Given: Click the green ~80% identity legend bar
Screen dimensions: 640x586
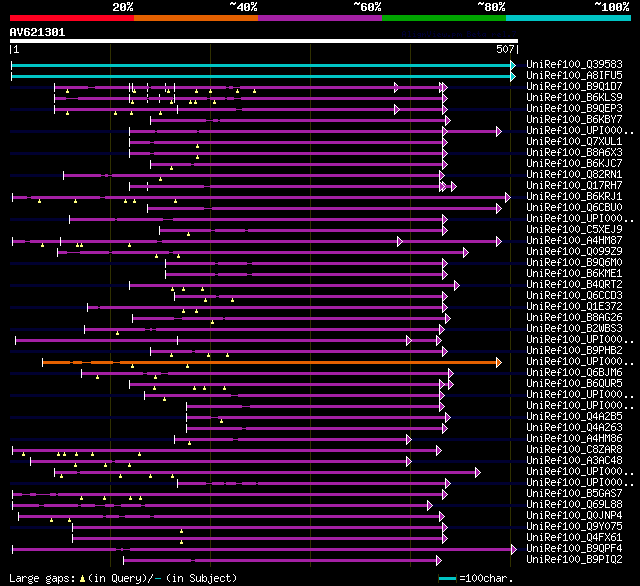Looking at the screenshot, I should (x=444, y=18).
